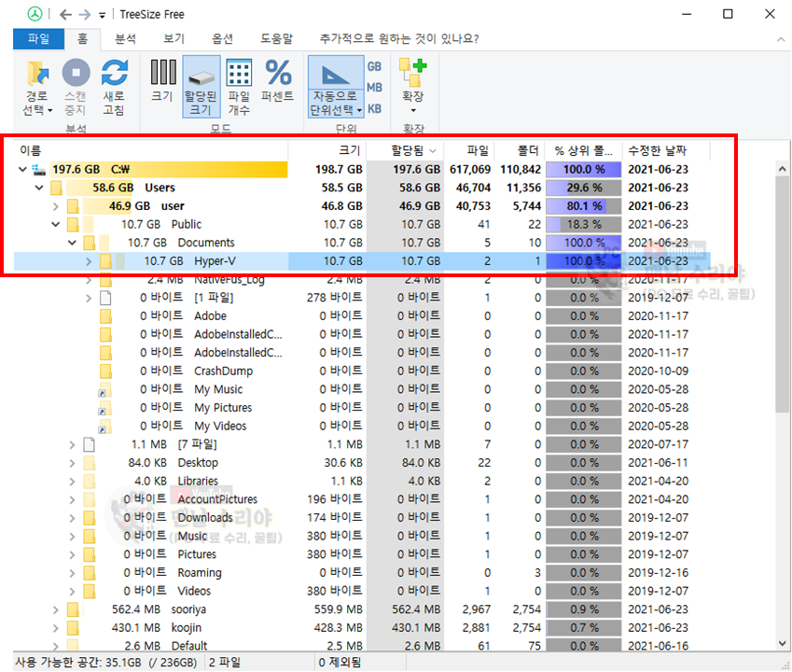792x672 pixels.
Task: Expand the [1 파일] node
Action: [89, 298]
